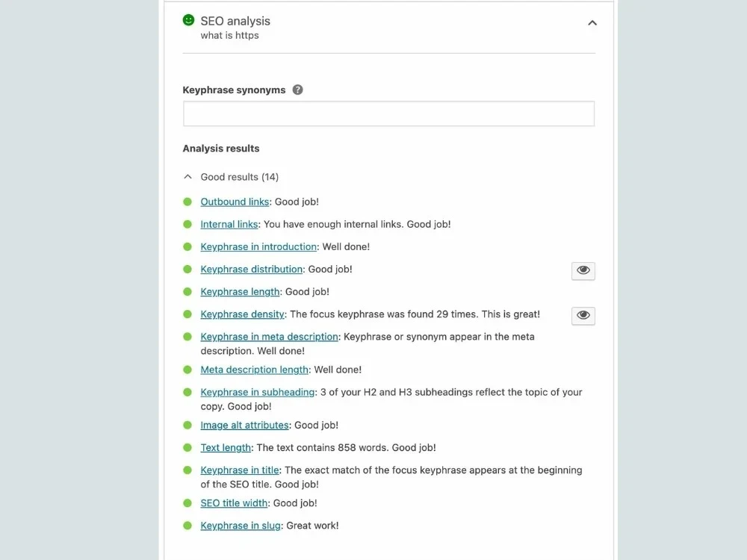Image resolution: width=747 pixels, height=560 pixels.
Task: Open the Keyphrase distribution link
Action: point(252,269)
